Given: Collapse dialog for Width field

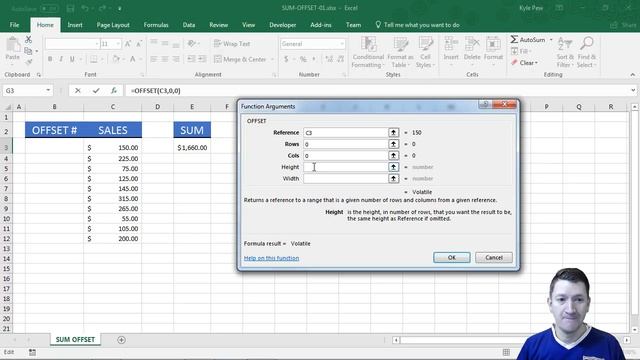Looking at the screenshot, I should (x=393, y=178).
